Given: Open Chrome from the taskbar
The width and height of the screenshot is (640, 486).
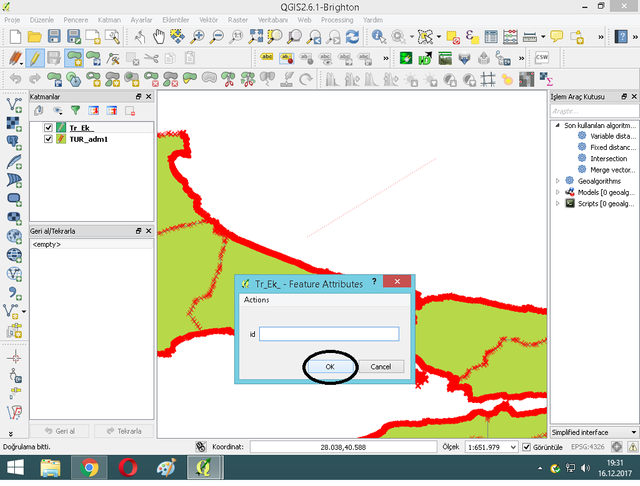Looking at the screenshot, I should 89,467.
